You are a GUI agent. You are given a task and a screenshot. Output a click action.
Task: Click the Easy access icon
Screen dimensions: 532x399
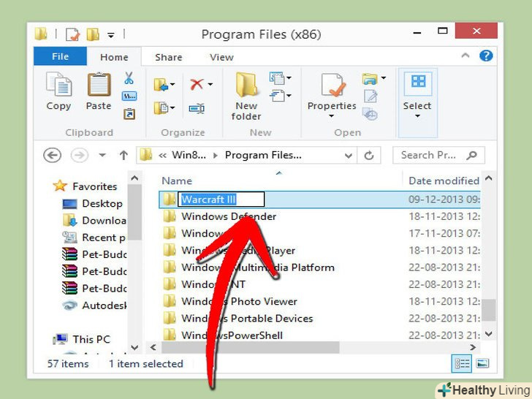[277, 96]
